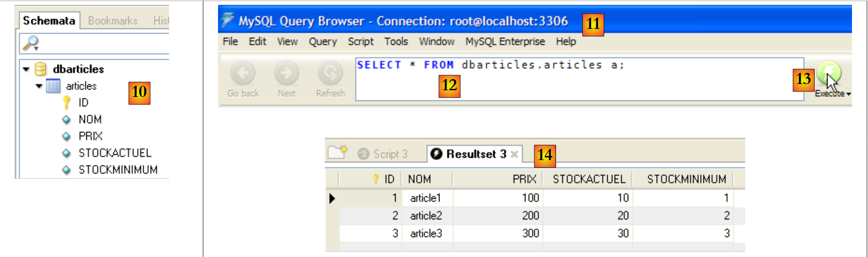Select the article2 cell in results

[426, 216]
